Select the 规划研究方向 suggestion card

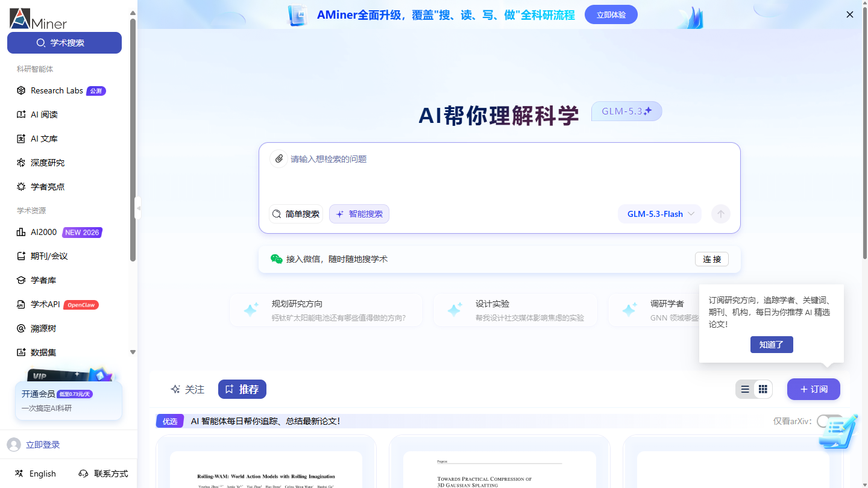coord(326,310)
